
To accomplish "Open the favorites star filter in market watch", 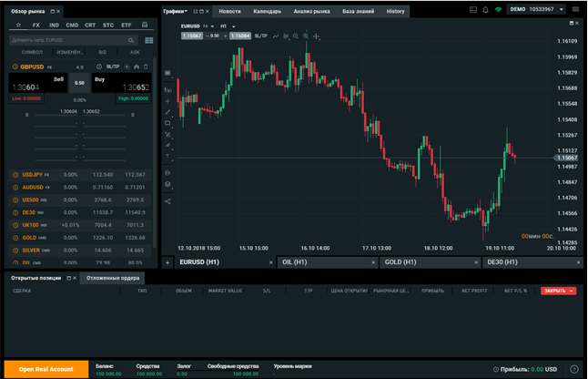I will tap(17, 25).
